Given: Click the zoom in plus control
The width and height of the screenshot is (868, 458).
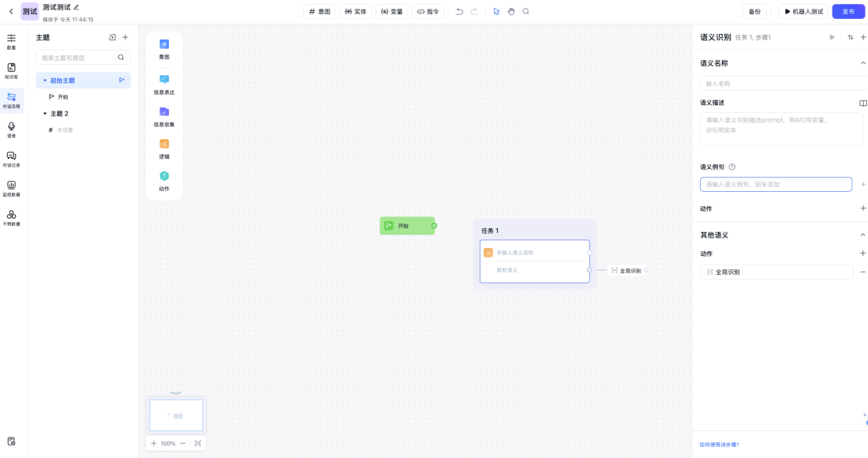Looking at the screenshot, I should pyautogui.click(x=154, y=444).
